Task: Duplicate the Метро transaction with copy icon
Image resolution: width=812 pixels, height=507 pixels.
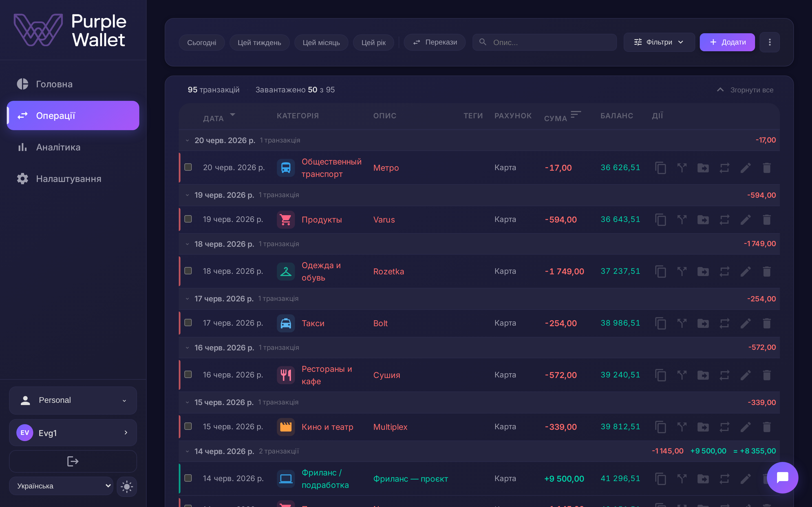Action: (660, 168)
